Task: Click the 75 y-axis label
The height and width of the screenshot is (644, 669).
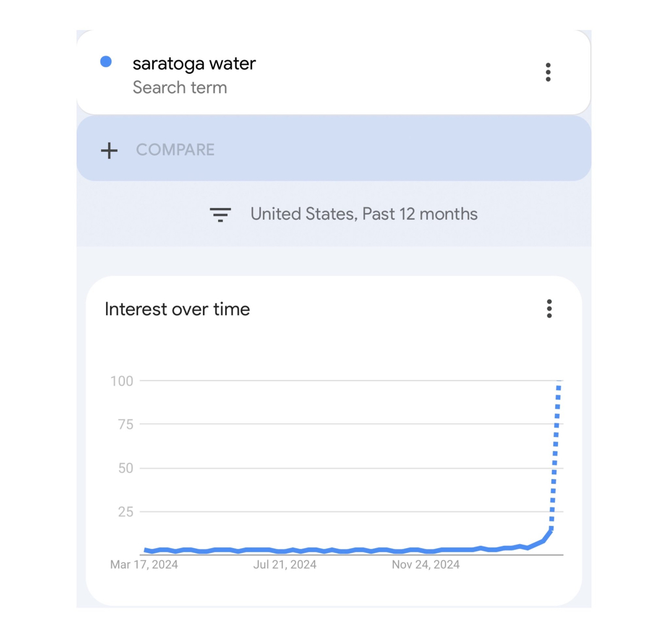Action: tap(125, 424)
